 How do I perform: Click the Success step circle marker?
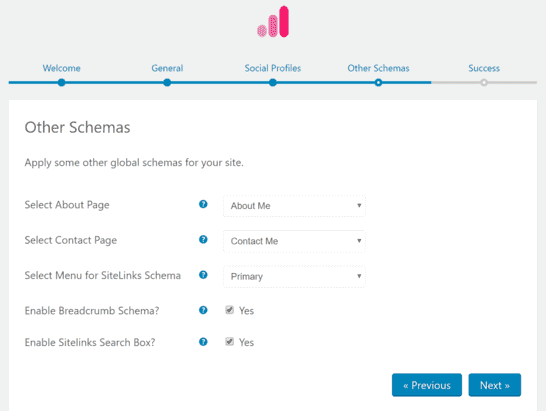point(484,83)
